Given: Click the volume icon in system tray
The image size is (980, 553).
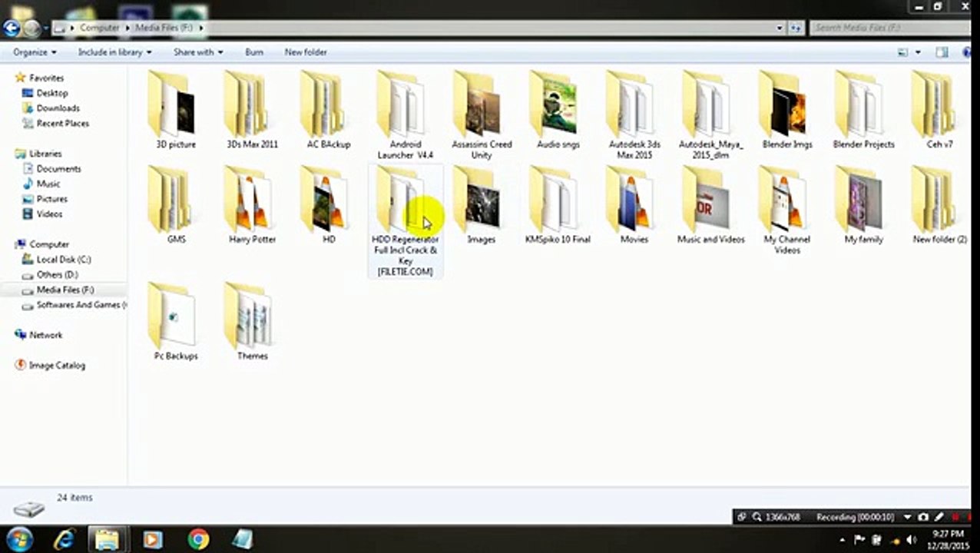Looking at the screenshot, I should click(x=912, y=540).
